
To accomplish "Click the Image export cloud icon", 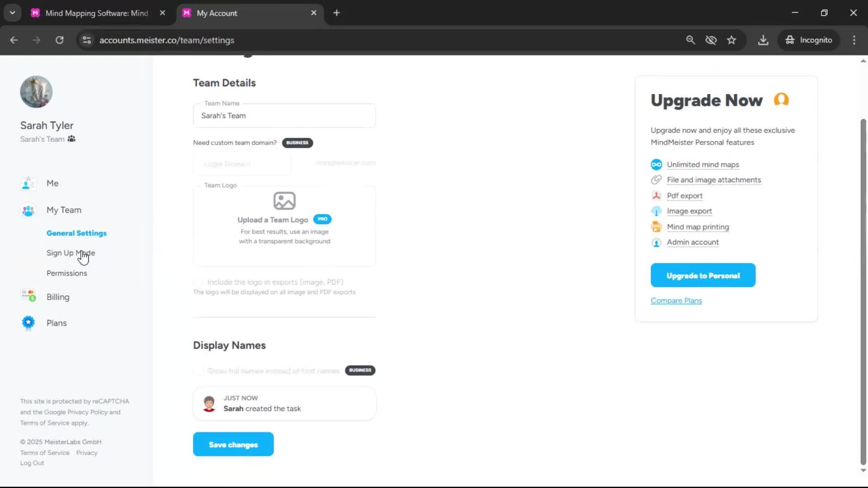I will tap(656, 211).
